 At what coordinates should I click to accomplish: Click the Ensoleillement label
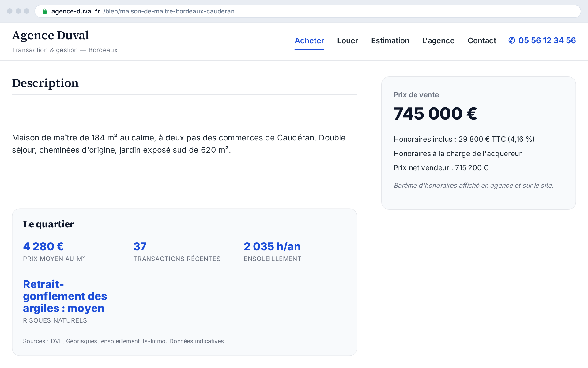tap(273, 259)
